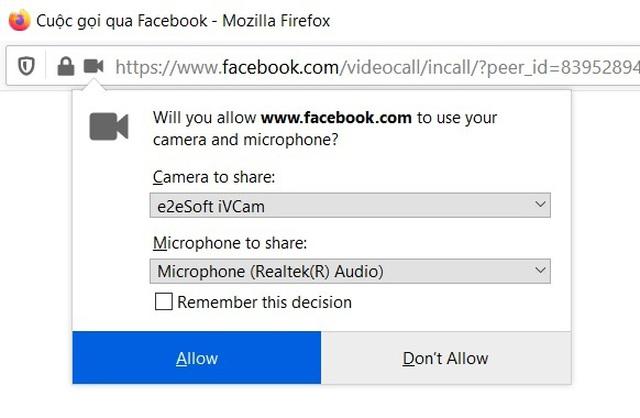This screenshot has width=640, height=418.
Task: Open the e2eSoft iVCam camera dropdown
Action: click(x=340, y=206)
